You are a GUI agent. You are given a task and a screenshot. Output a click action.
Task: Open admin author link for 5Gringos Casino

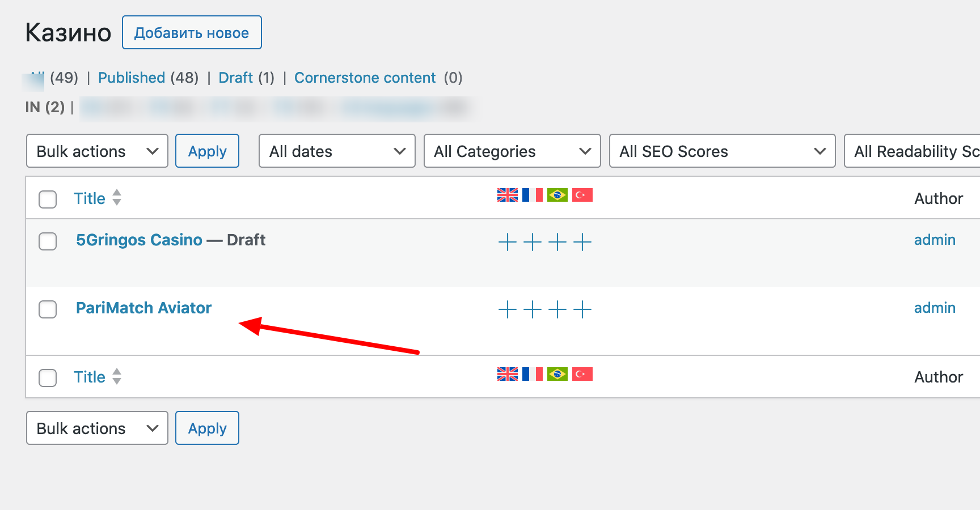(935, 240)
